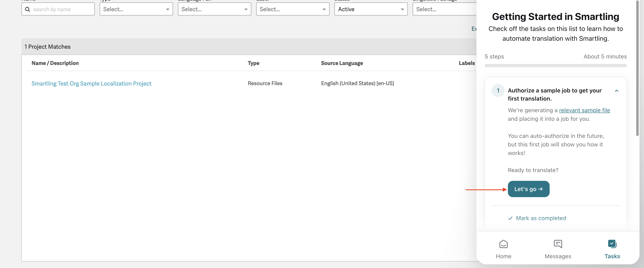644x268 pixels.
Task: Click the search by name input field
Action: click(58, 9)
